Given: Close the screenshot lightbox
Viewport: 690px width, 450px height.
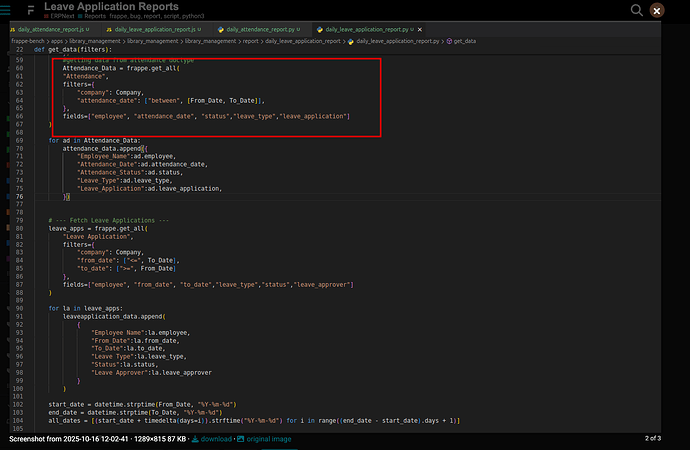Looking at the screenshot, I should pos(657,10).
